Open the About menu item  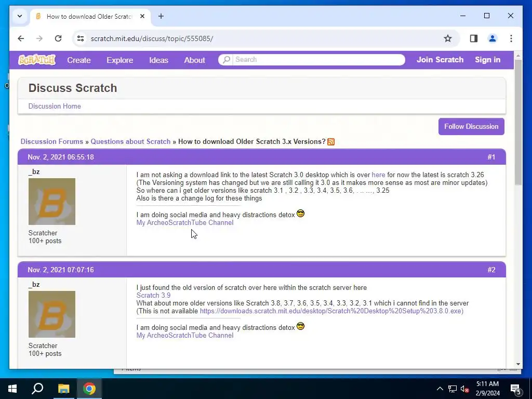pyautogui.click(x=194, y=60)
